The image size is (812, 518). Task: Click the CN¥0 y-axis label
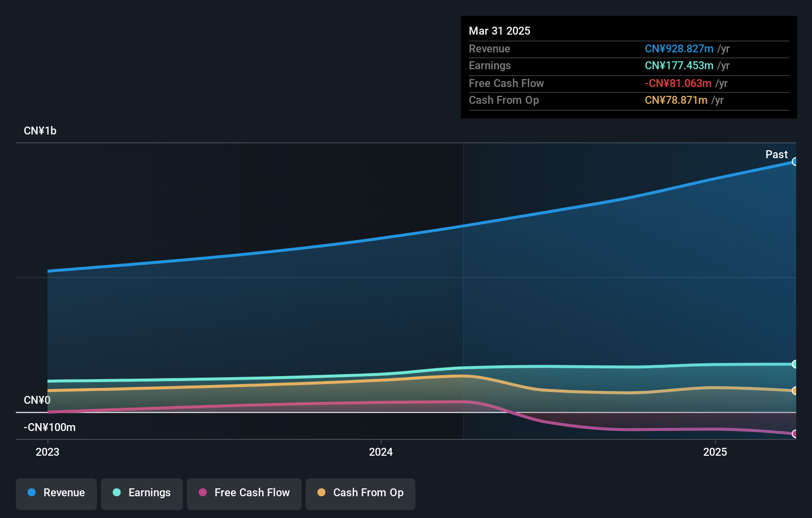coord(37,400)
